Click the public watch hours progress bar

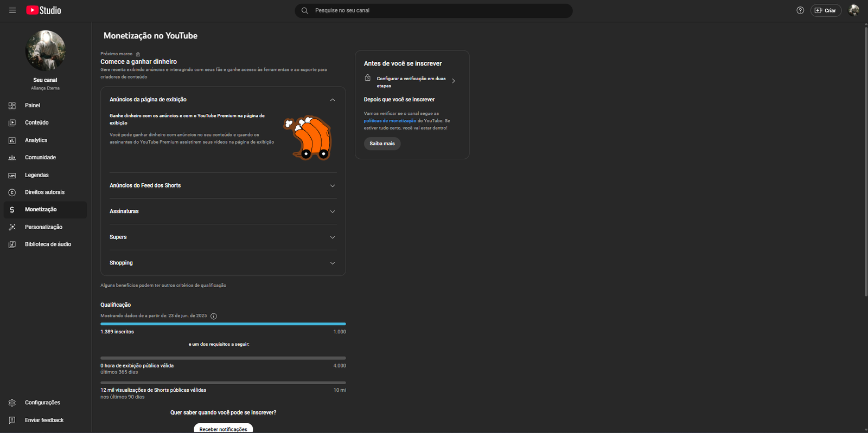[x=223, y=358]
